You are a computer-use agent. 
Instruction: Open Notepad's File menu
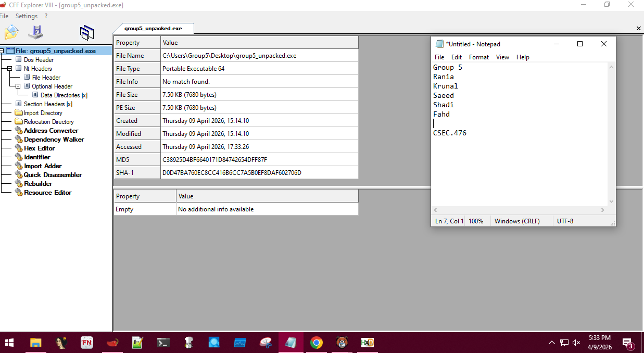point(439,57)
